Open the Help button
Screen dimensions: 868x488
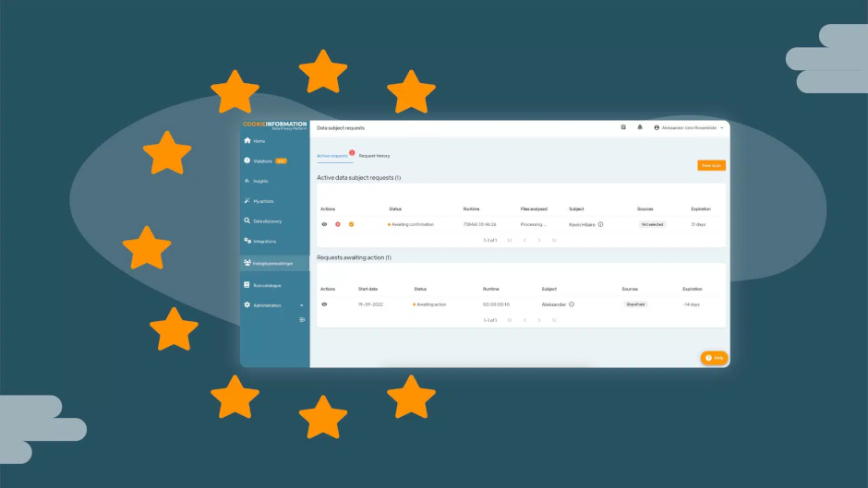point(714,358)
